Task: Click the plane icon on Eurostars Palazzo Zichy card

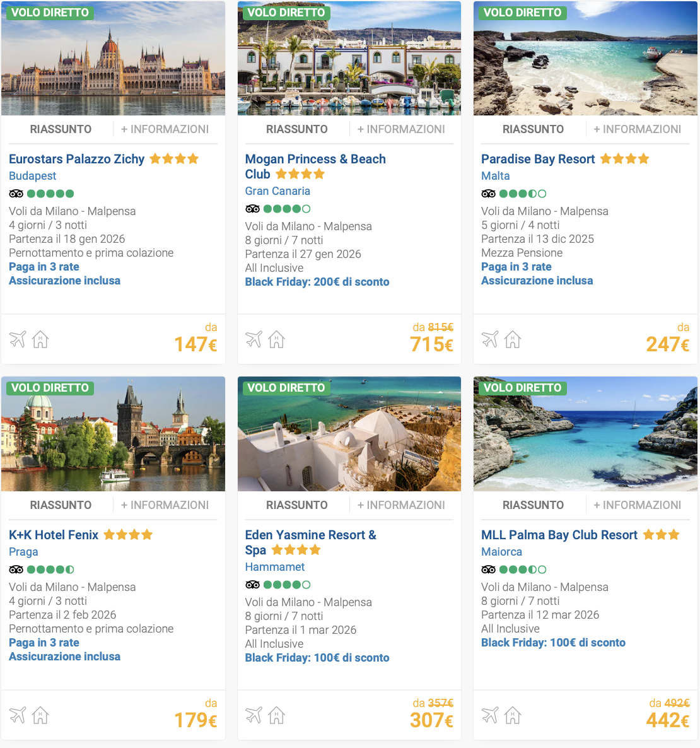Action: coord(17,339)
